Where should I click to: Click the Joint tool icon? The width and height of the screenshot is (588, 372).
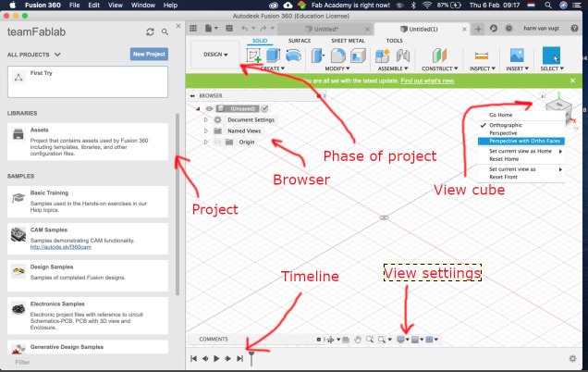[403, 56]
